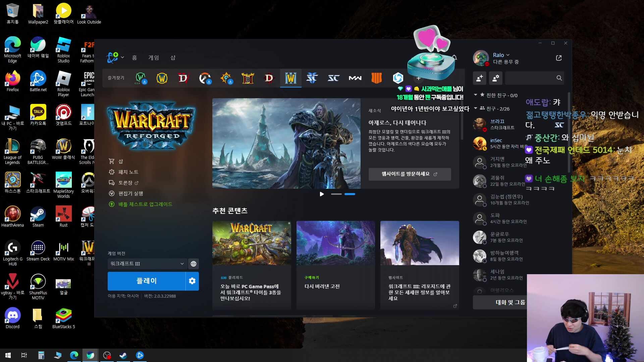Play the news carousel autoplay
The width and height of the screenshot is (644, 362).
click(322, 194)
